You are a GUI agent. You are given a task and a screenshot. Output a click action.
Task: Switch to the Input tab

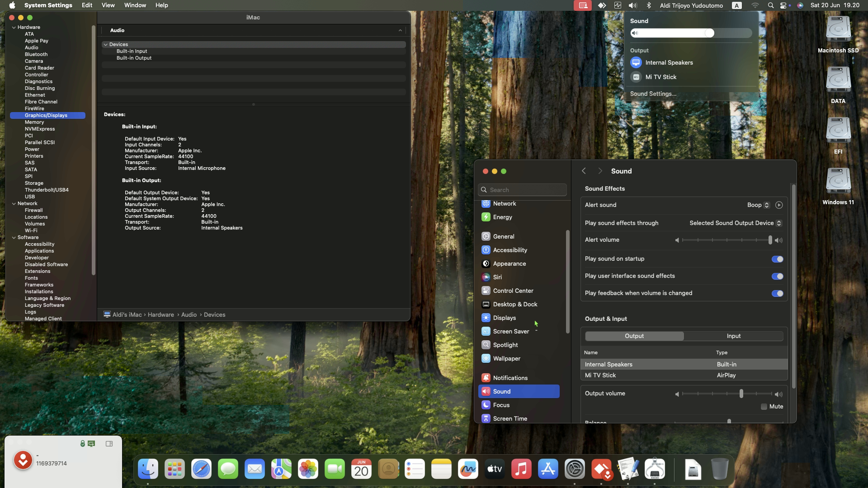click(x=733, y=336)
